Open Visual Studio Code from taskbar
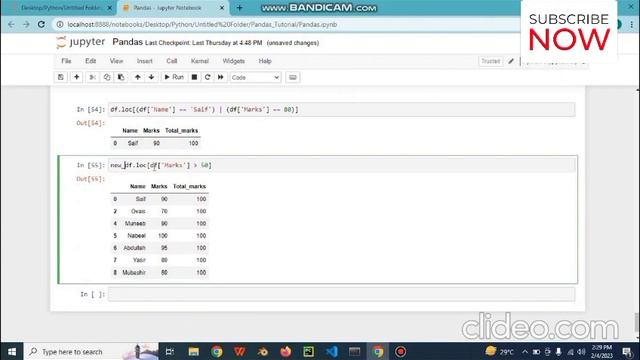 pos(331,351)
